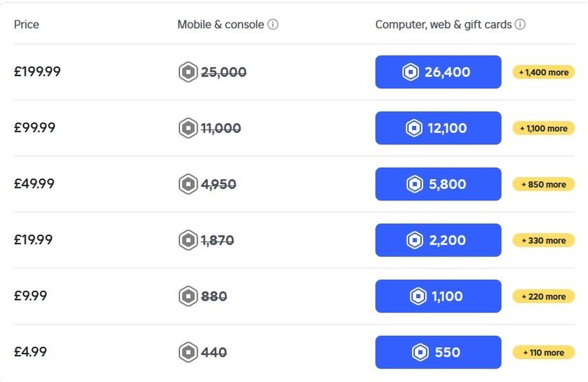
Task: Purchase the 2,200 Robux bundle
Action: pyautogui.click(x=438, y=240)
